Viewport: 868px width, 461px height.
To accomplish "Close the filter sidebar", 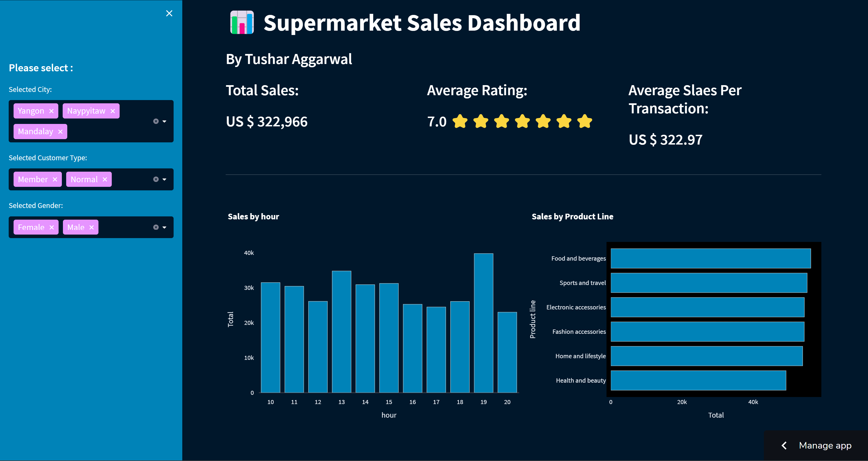I will coord(169,13).
